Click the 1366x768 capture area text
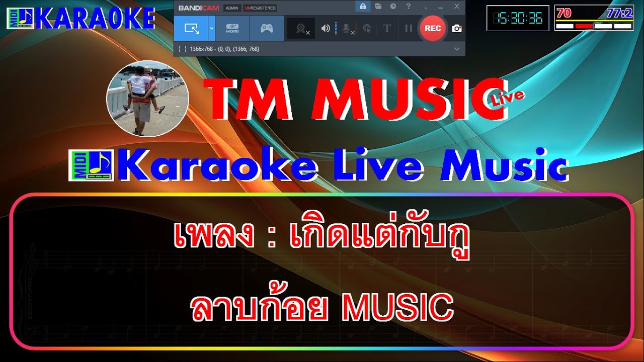 point(224,49)
